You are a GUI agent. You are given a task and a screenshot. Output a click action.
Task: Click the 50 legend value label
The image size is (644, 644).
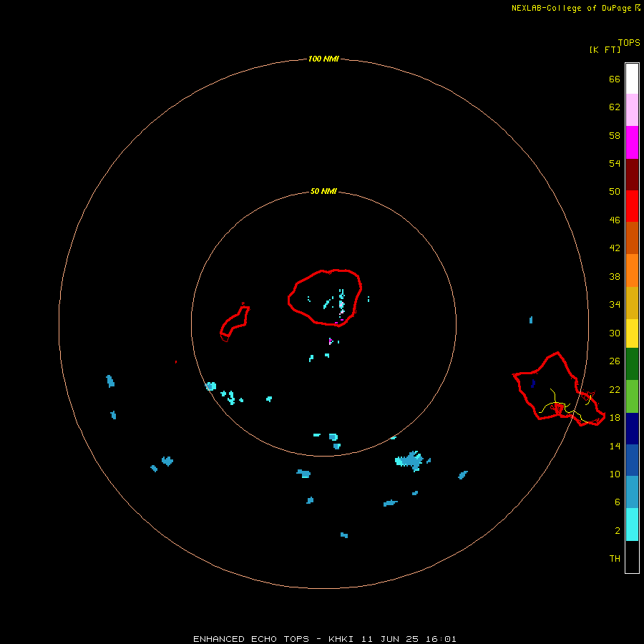[615, 192]
